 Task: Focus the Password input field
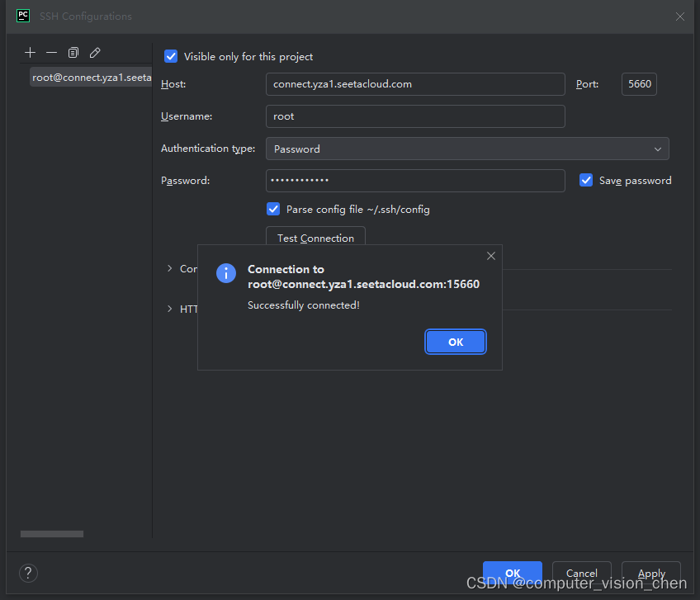point(416,181)
